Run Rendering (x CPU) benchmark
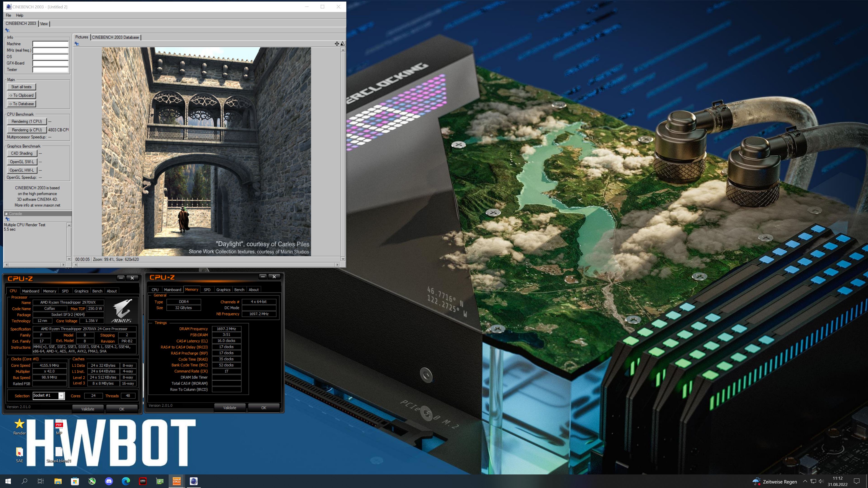This screenshot has height=488, width=868. pos(27,130)
